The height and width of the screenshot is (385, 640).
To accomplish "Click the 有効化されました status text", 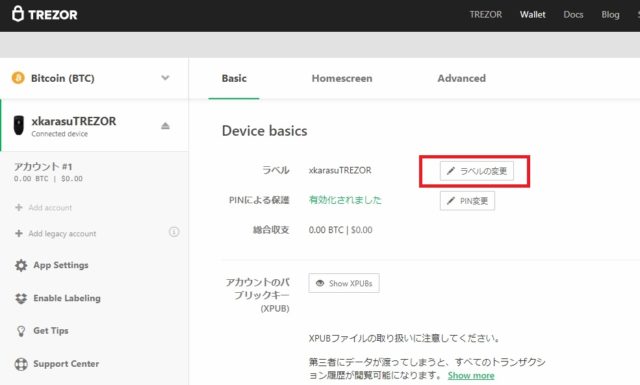I will point(345,200).
